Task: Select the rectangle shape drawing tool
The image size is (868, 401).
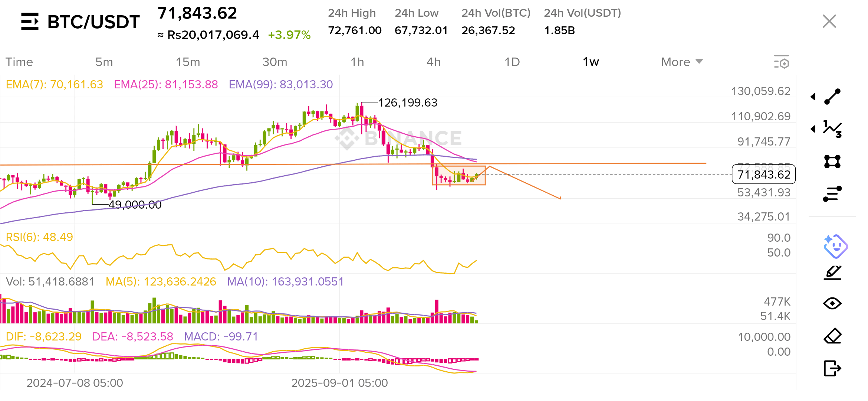Action: [x=832, y=162]
